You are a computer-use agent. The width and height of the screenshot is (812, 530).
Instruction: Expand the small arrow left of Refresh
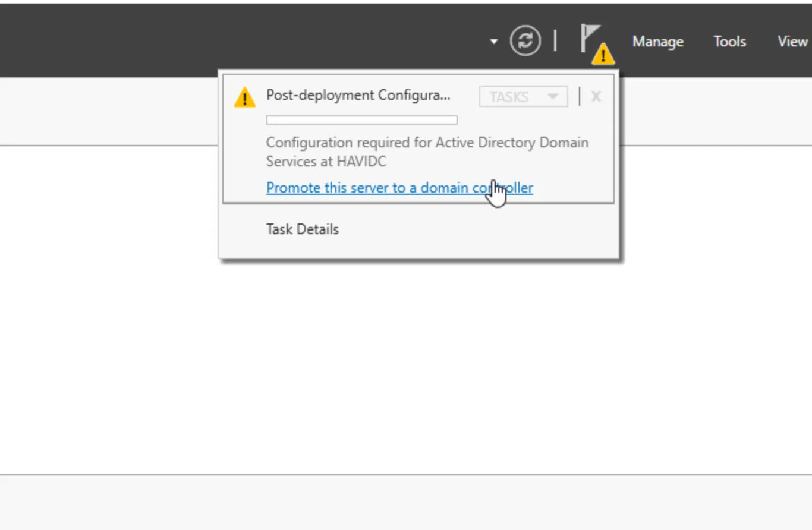(x=493, y=41)
